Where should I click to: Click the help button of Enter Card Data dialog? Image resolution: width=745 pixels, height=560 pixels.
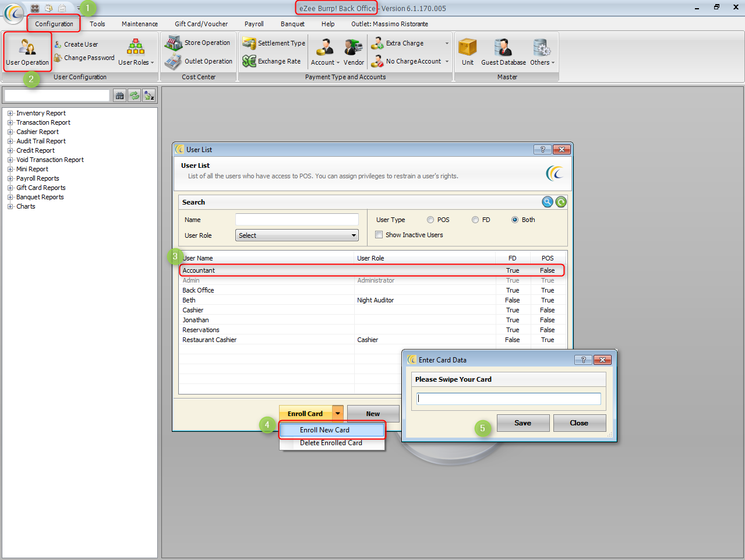coord(583,360)
